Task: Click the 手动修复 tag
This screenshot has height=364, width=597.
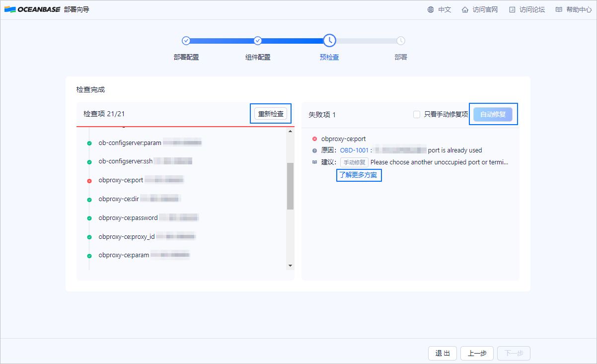Action: (354, 162)
